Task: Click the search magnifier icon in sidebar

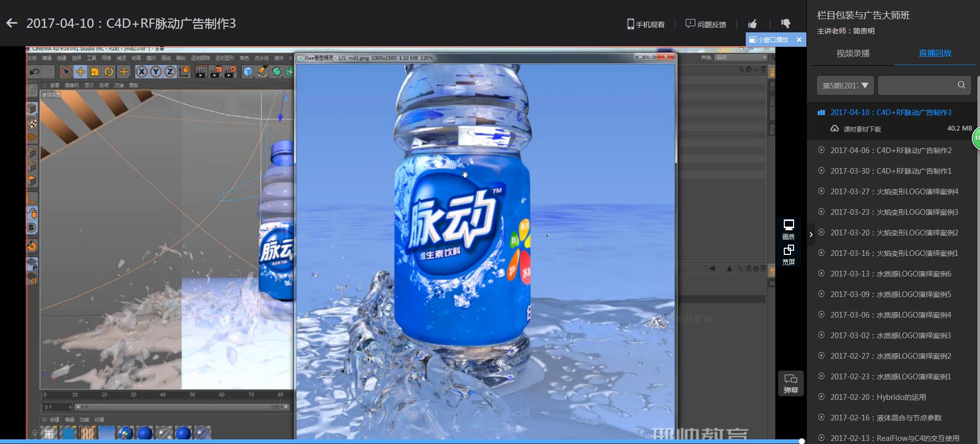Action: 961,85
